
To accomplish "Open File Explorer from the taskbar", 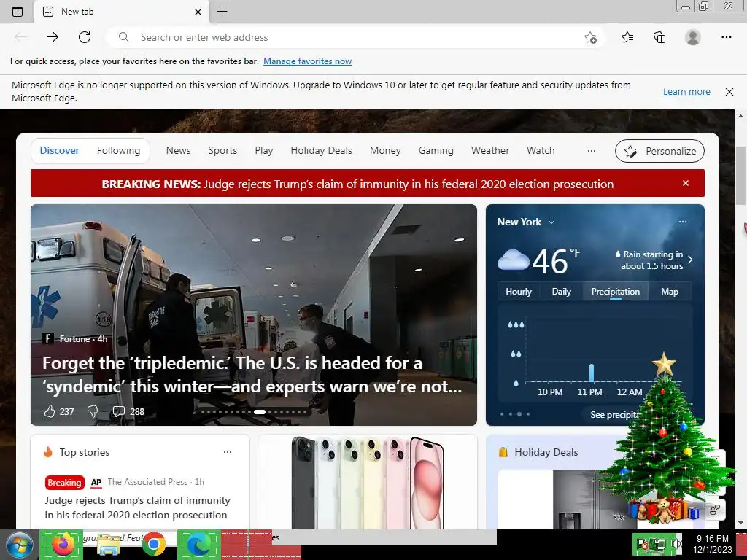I will point(109,545).
